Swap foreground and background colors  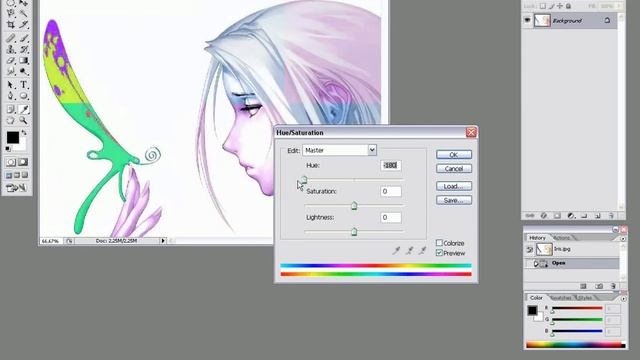tap(24, 133)
